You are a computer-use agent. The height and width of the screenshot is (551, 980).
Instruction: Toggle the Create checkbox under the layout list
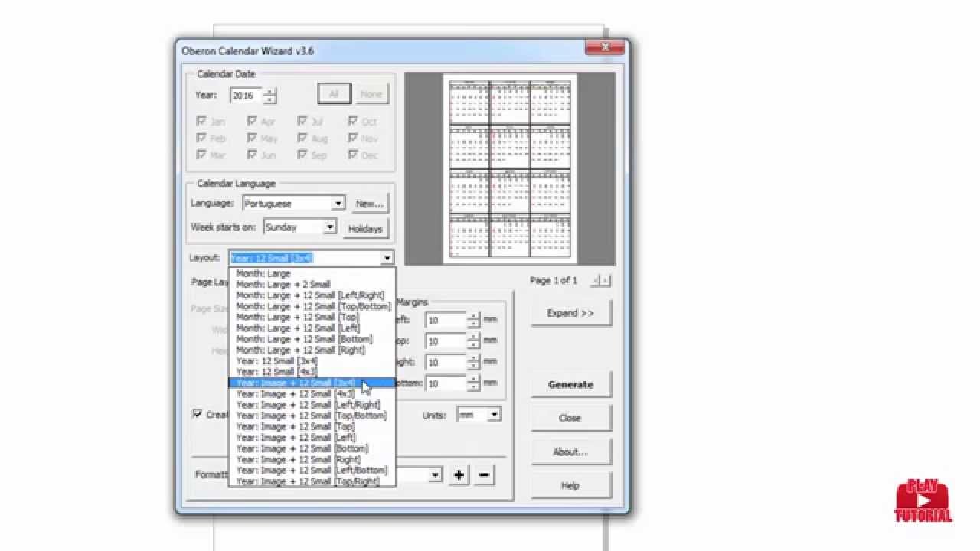[198, 414]
